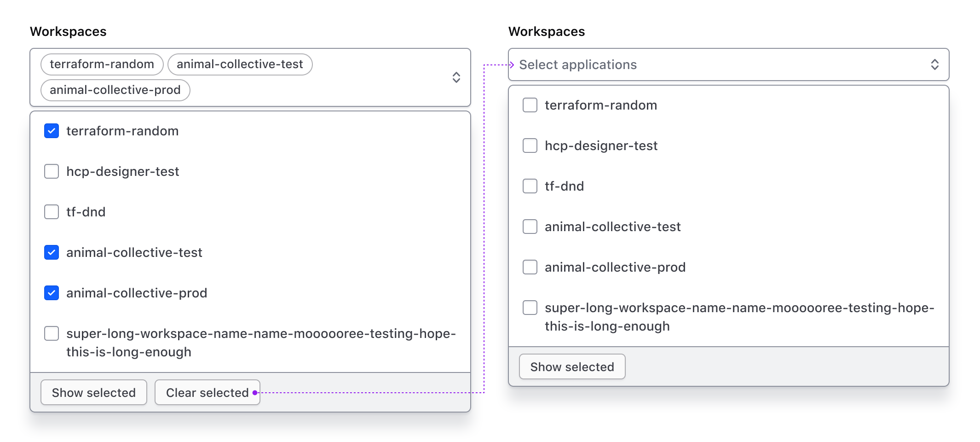Check animal-collective-prod in right list
This screenshot has width=980, height=442.
[x=530, y=267]
